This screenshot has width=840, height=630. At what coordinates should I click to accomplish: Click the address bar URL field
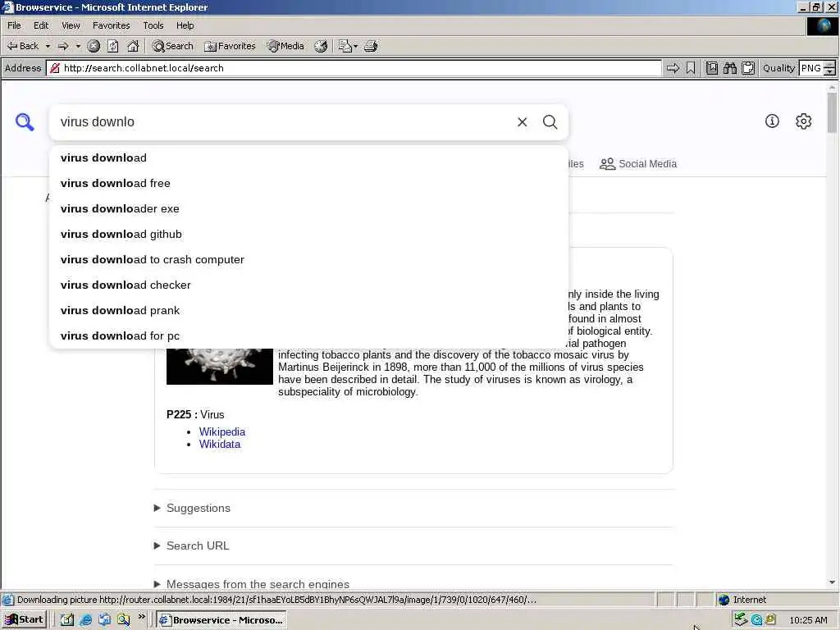coord(354,68)
